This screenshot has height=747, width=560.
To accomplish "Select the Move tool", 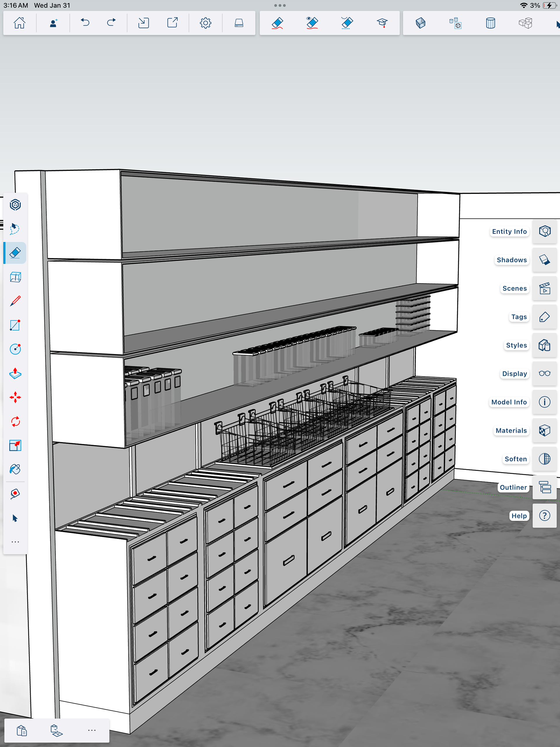I will click(15, 398).
